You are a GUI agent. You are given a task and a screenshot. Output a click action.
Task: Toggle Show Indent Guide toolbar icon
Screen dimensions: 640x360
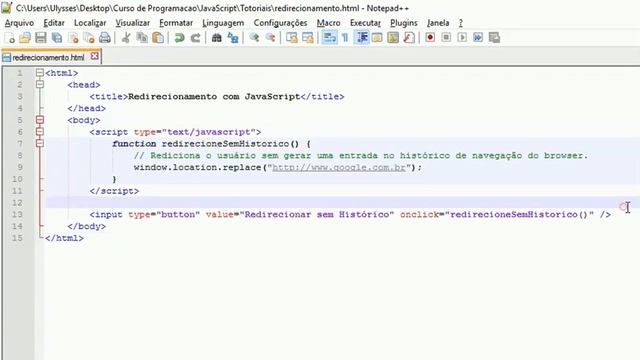[x=361, y=38]
